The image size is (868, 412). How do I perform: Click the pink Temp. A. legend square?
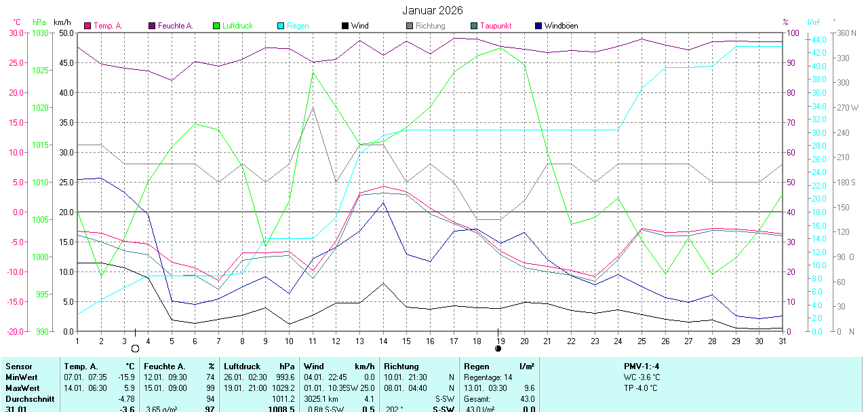click(x=87, y=26)
